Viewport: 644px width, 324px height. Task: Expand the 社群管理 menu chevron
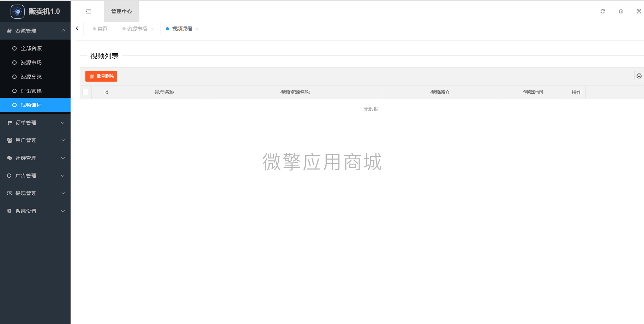tap(63, 158)
